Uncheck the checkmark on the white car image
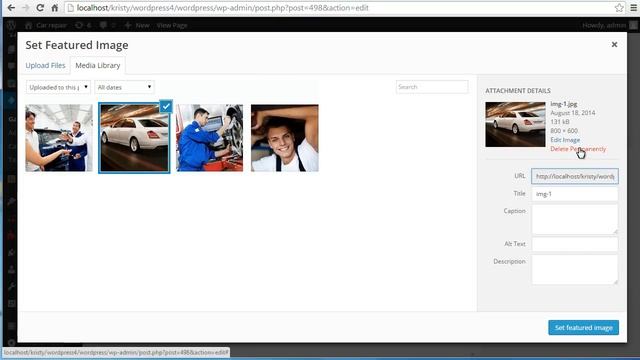 (166, 107)
